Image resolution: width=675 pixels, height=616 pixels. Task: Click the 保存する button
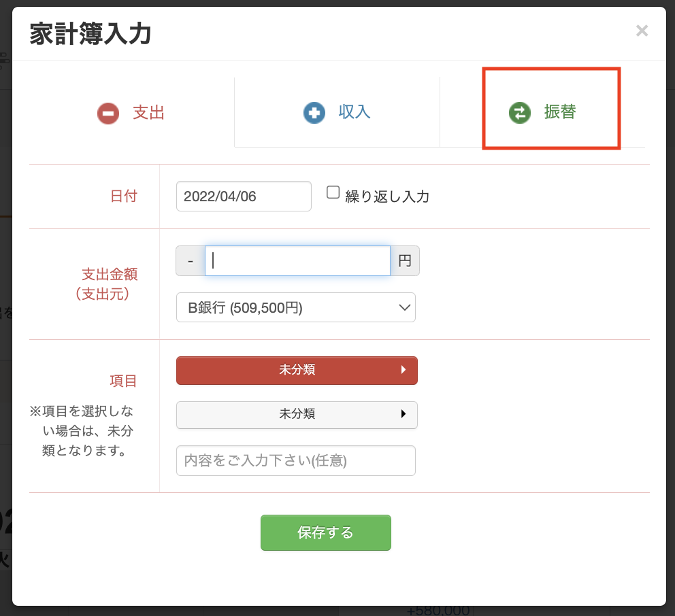click(x=326, y=532)
